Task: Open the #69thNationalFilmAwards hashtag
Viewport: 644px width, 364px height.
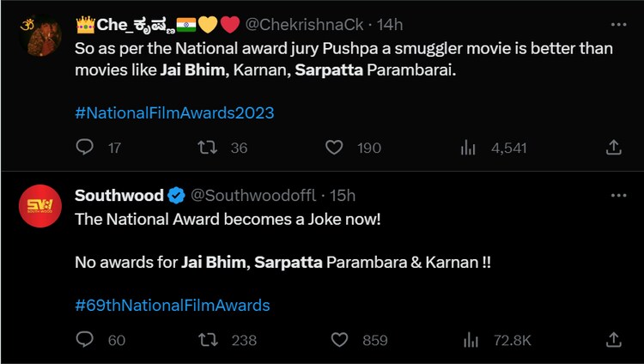Action: (173, 305)
